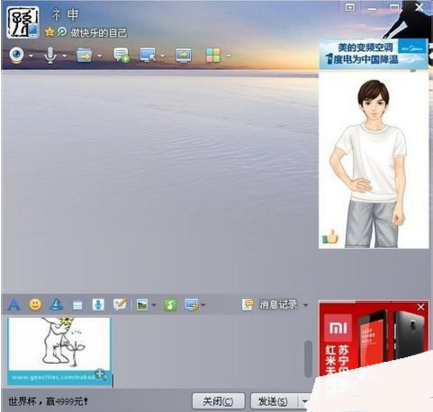Click the signature 做快乐的自己
Screen dimensions: 433x412
pos(98,32)
